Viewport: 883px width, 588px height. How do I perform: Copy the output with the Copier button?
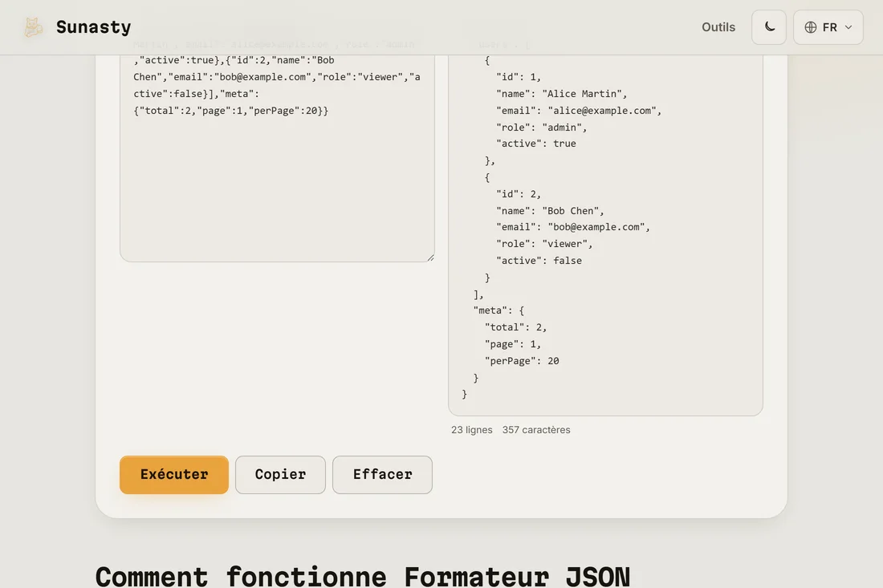coord(280,474)
